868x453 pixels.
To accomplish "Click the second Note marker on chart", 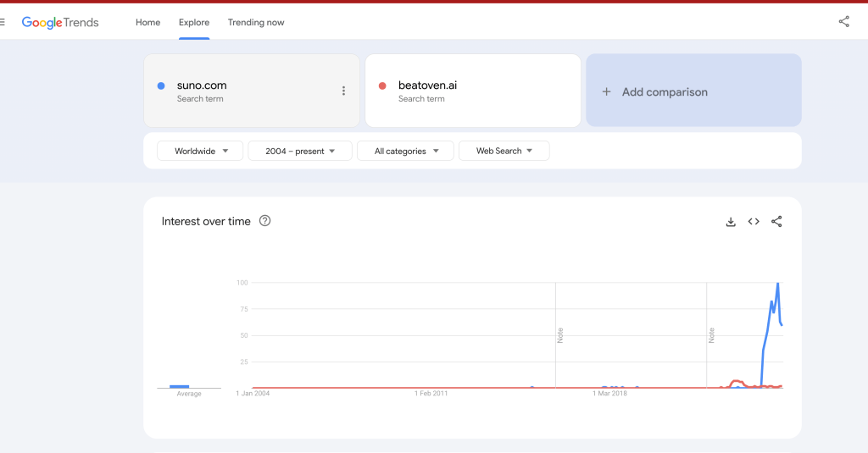I will (711, 335).
